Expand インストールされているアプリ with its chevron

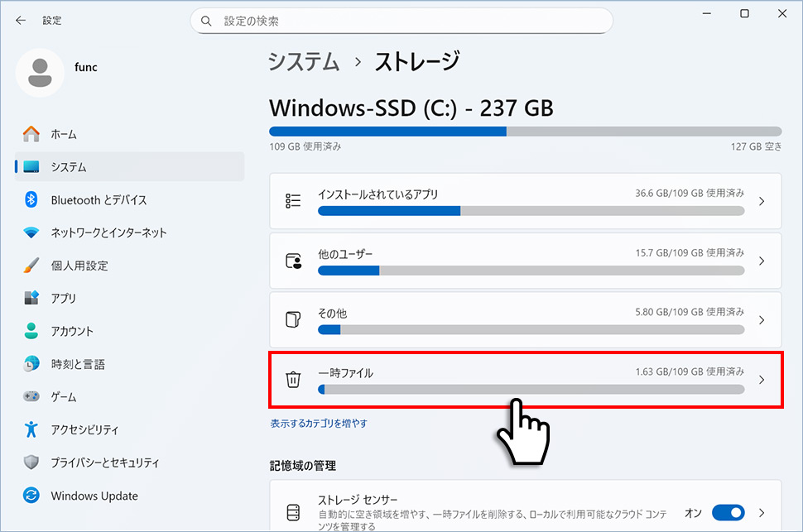761,201
